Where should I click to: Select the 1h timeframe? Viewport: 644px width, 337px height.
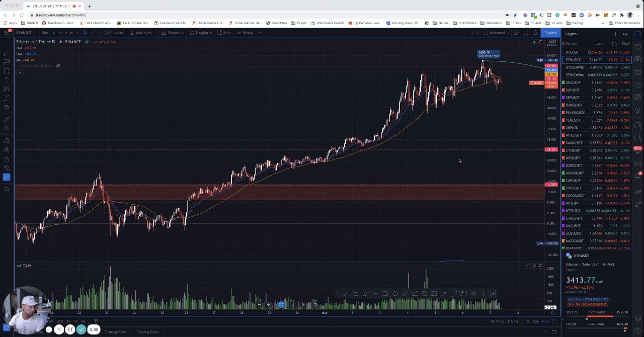[53, 33]
